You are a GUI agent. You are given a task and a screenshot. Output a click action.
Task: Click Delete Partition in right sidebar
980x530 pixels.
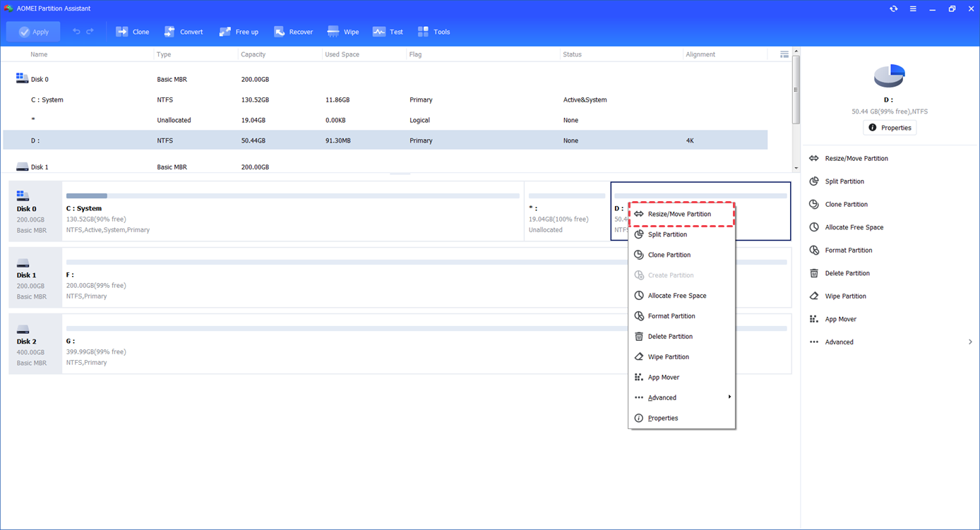[847, 273]
